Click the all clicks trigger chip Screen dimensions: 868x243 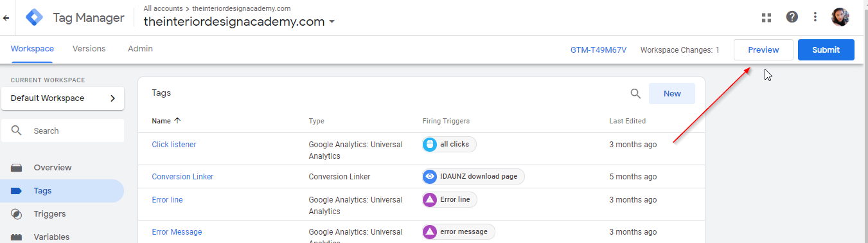(449, 145)
